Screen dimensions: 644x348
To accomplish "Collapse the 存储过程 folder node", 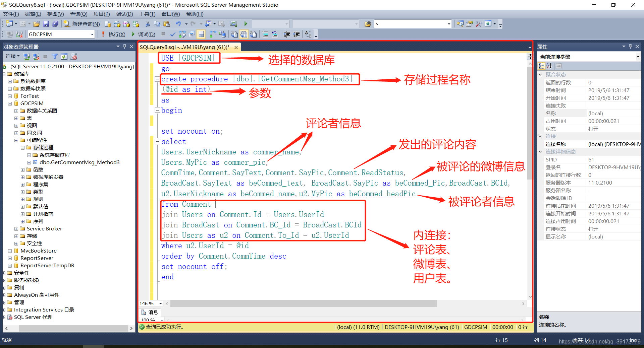I will point(22,148).
